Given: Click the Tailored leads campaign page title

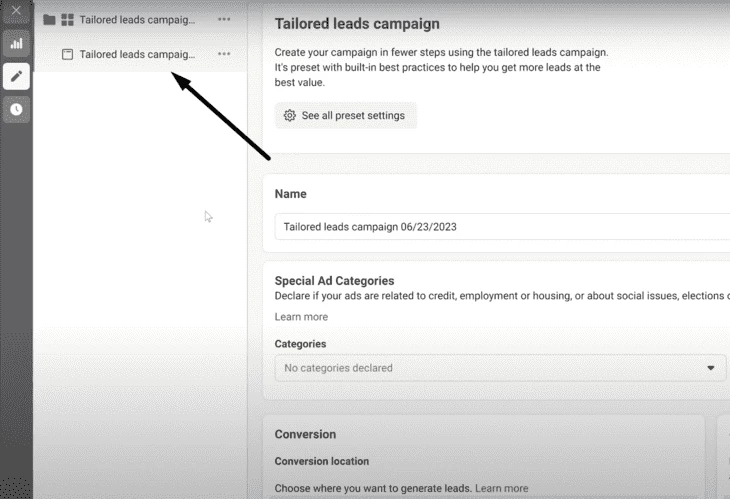Looking at the screenshot, I should click(x=357, y=24).
